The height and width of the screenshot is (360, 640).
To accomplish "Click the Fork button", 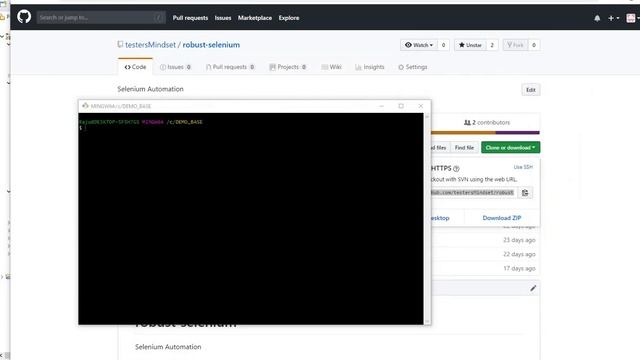I will (x=516, y=45).
